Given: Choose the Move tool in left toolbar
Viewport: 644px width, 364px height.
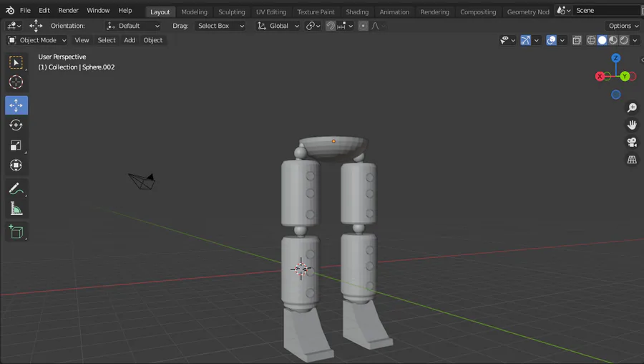Looking at the screenshot, I should (x=16, y=105).
